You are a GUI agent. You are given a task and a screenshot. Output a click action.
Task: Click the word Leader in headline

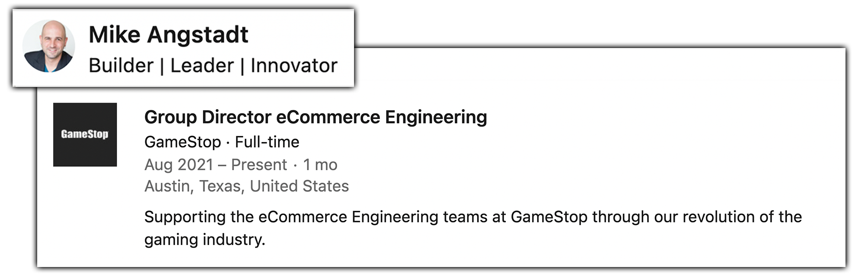pos(202,66)
